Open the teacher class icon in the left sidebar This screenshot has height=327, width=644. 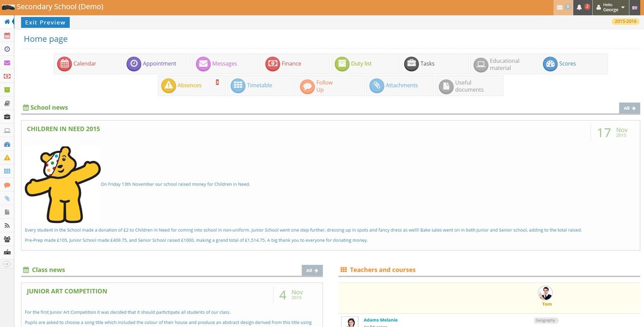[7, 252]
